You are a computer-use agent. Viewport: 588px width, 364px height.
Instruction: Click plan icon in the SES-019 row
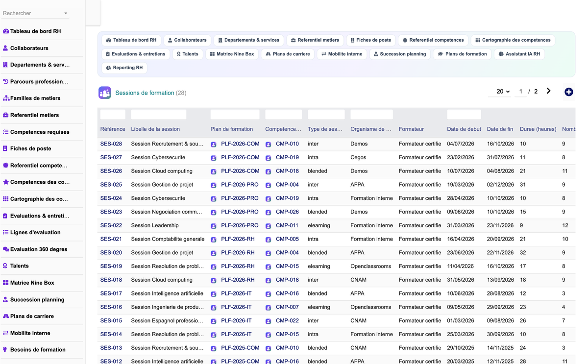(x=214, y=267)
